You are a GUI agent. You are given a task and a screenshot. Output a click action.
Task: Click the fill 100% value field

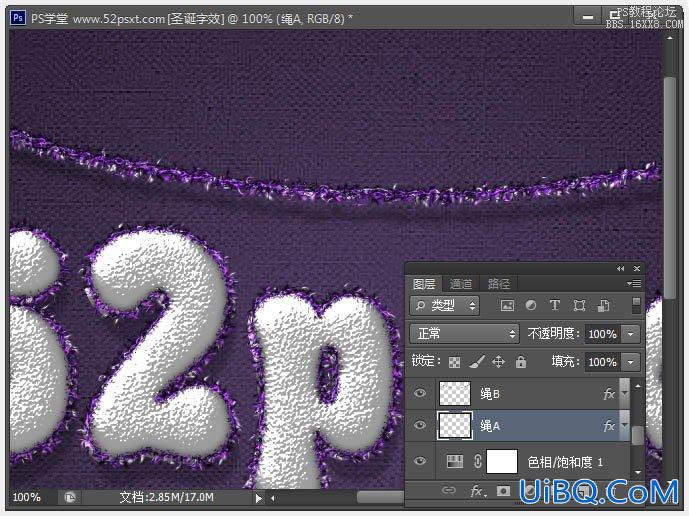point(603,362)
